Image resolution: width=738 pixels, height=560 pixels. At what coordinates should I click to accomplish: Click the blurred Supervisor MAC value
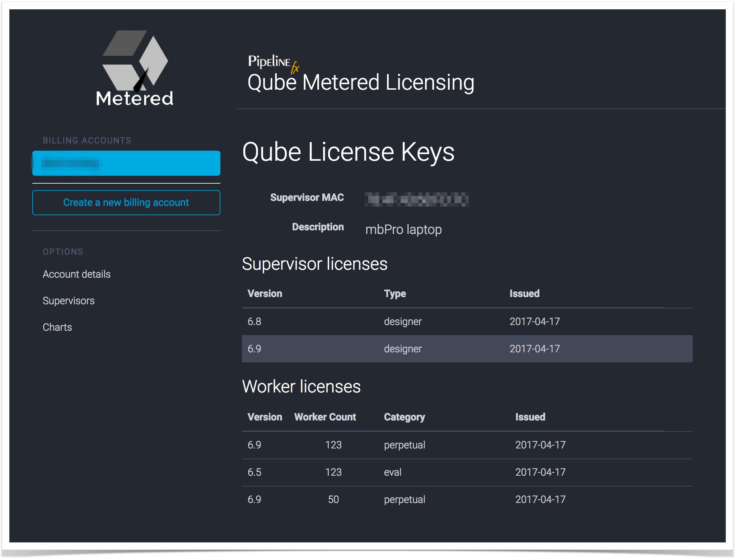416,199
